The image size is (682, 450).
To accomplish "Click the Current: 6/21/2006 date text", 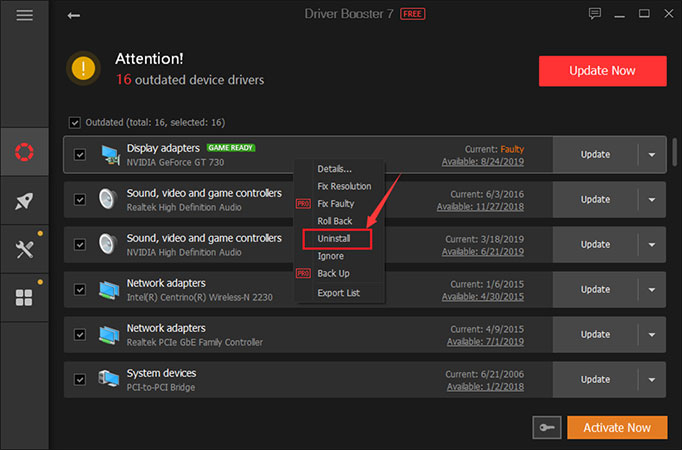I will coord(485,374).
